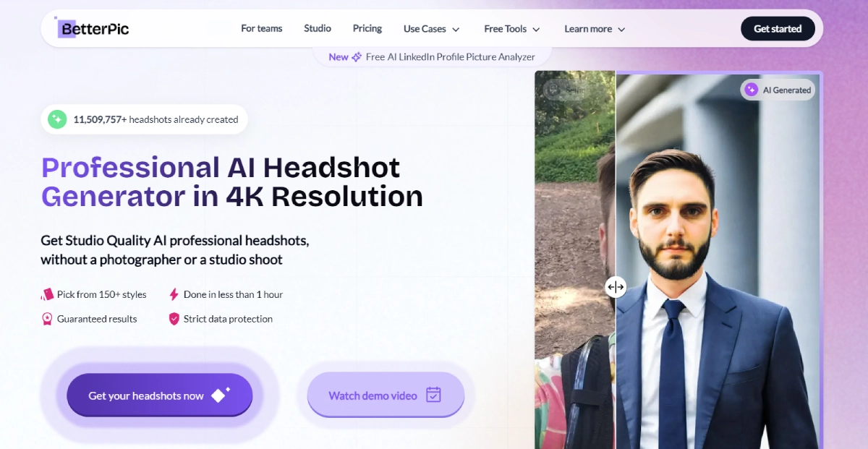Click the purple AI Generated sparkle icon
Image resolution: width=868 pixels, height=449 pixels.
pyautogui.click(x=752, y=90)
